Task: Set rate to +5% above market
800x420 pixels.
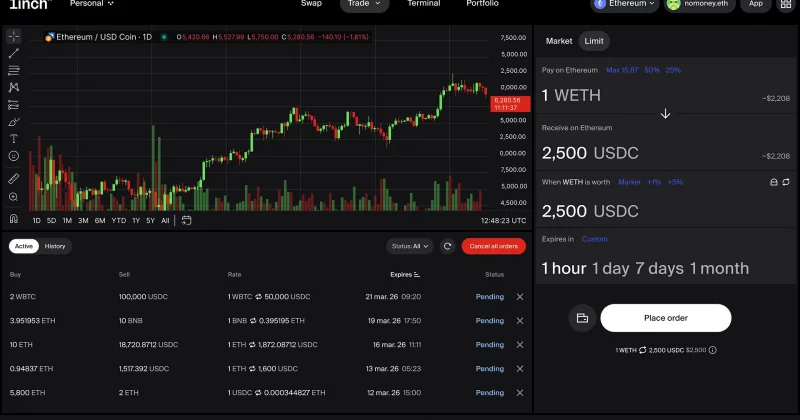Action: pyautogui.click(x=675, y=182)
